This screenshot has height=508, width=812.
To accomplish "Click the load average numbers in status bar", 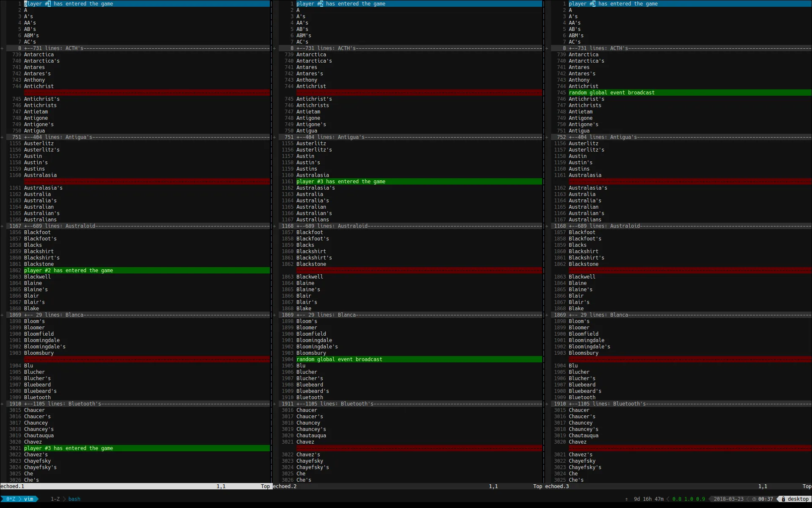I will click(x=689, y=499).
